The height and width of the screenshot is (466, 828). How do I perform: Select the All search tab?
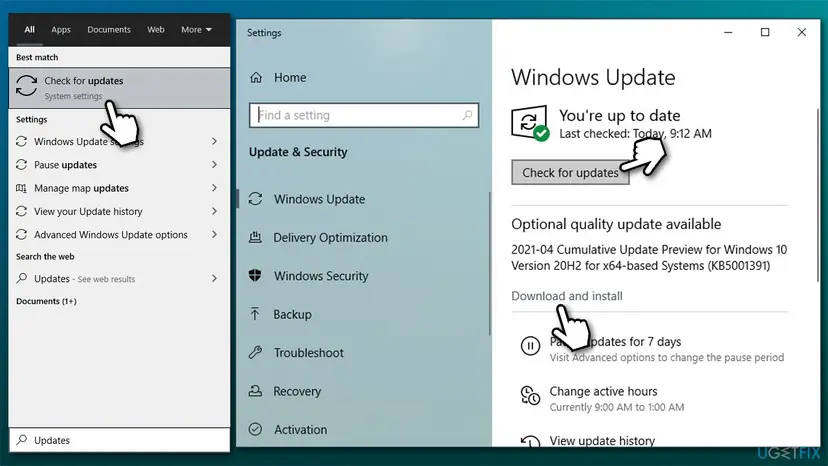tap(30, 30)
